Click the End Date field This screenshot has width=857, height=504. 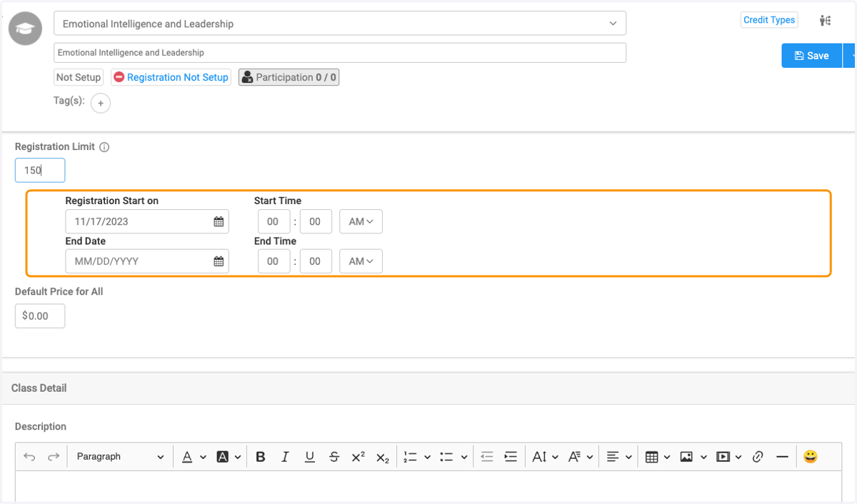pos(147,261)
